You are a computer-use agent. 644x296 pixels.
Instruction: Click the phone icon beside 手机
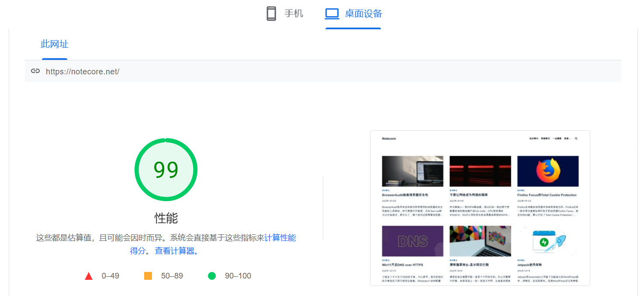(271, 14)
